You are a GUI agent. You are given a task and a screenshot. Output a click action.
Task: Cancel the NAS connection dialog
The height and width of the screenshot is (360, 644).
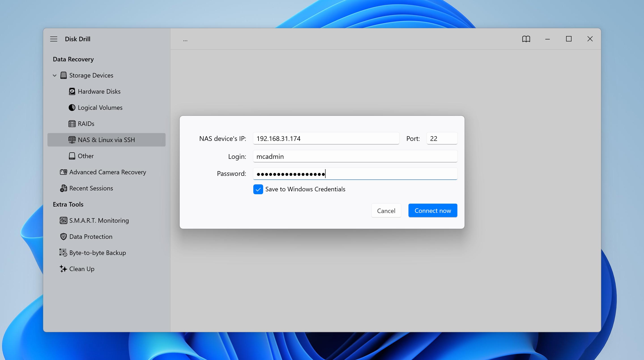click(x=386, y=211)
